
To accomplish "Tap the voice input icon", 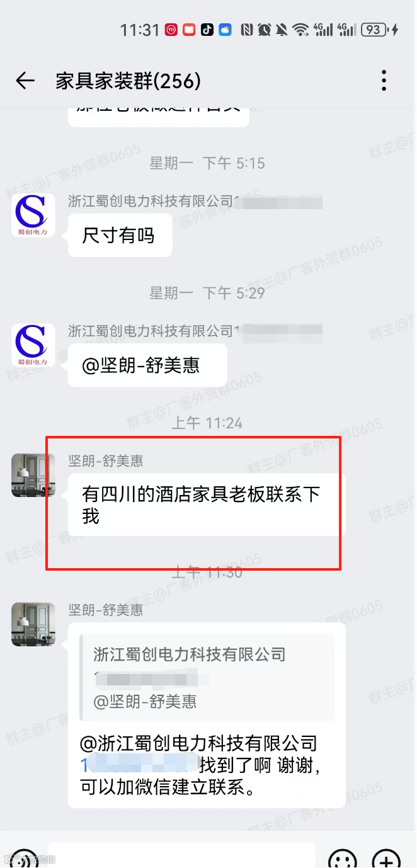I will click(24, 859).
